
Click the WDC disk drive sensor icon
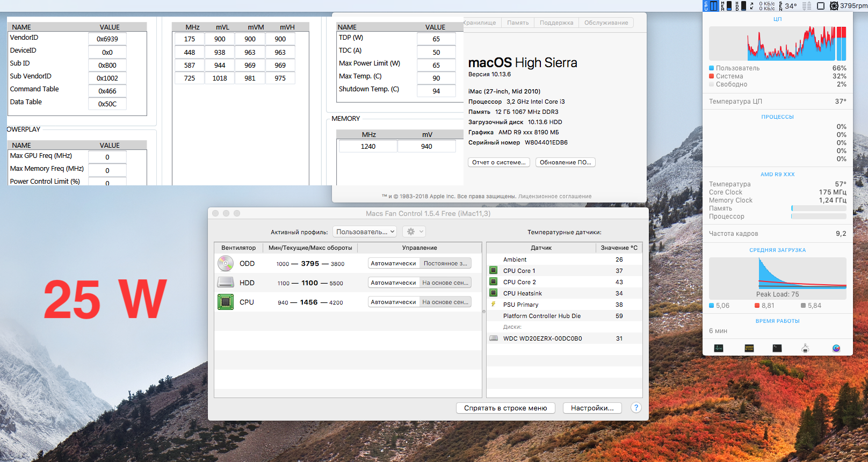494,338
